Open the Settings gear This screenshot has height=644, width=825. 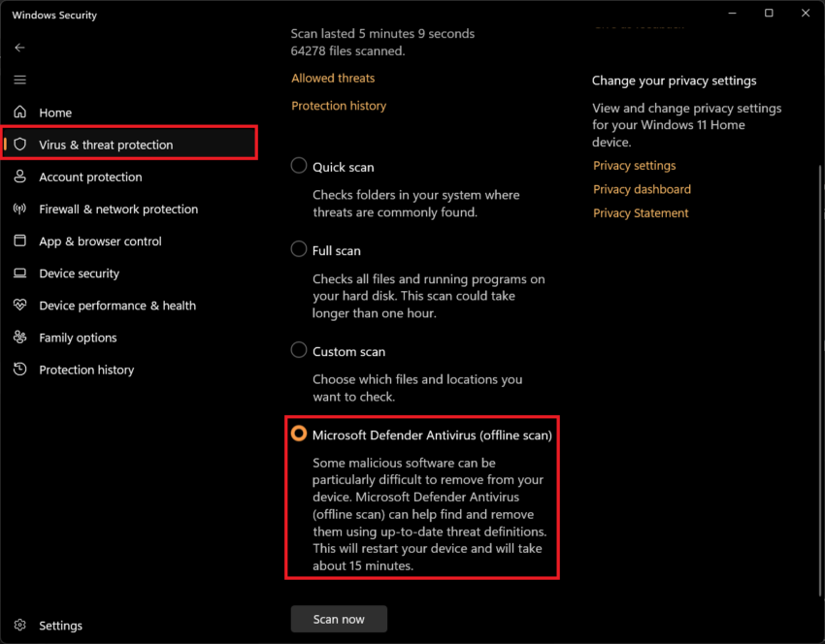(60, 625)
